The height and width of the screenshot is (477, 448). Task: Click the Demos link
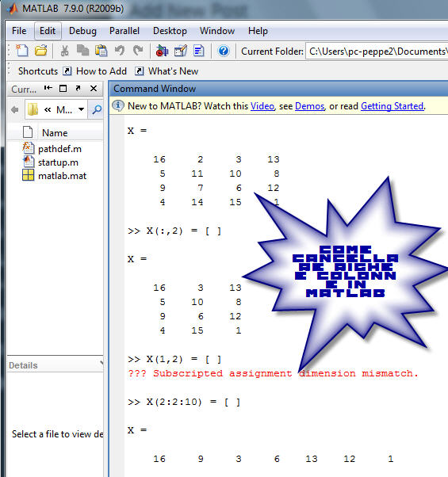pyautogui.click(x=309, y=106)
